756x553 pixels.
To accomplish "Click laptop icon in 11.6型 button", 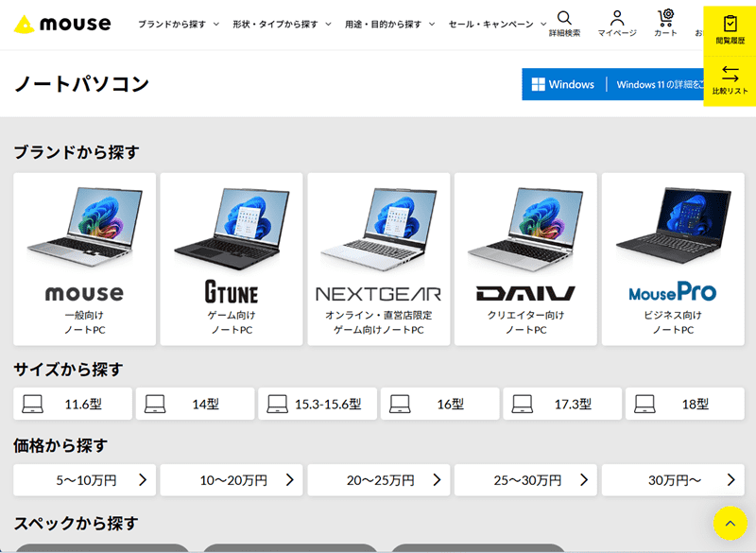I will coord(33,404).
